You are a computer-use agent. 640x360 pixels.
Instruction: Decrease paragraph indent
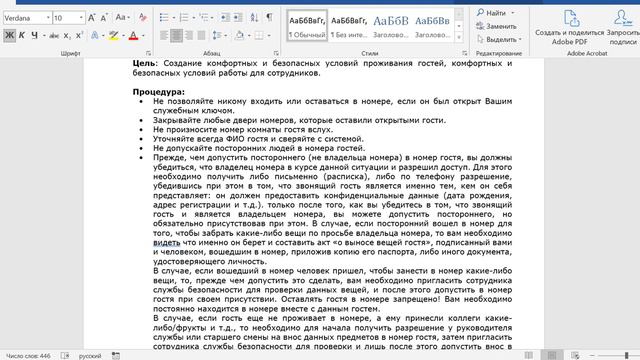click(225, 18)
